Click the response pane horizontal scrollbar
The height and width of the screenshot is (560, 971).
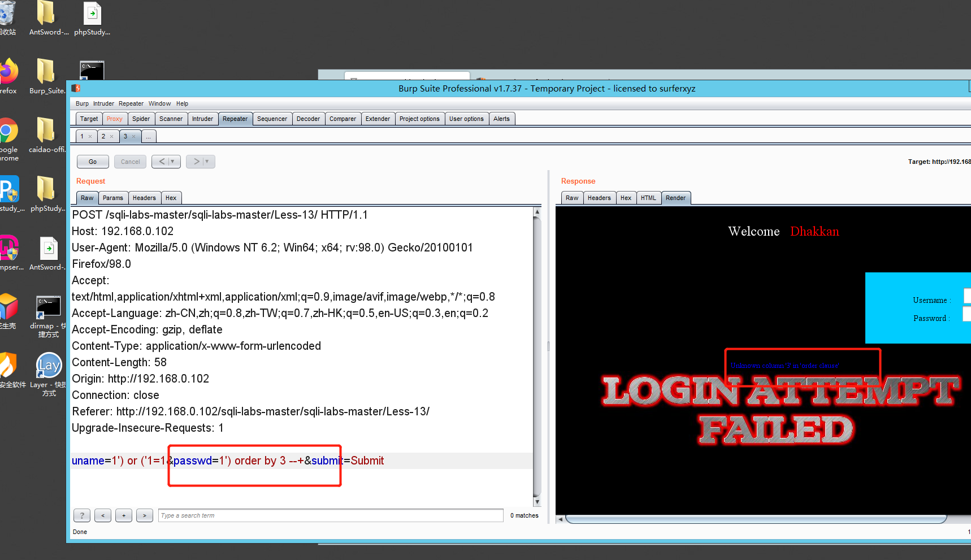tap(756, 519)
